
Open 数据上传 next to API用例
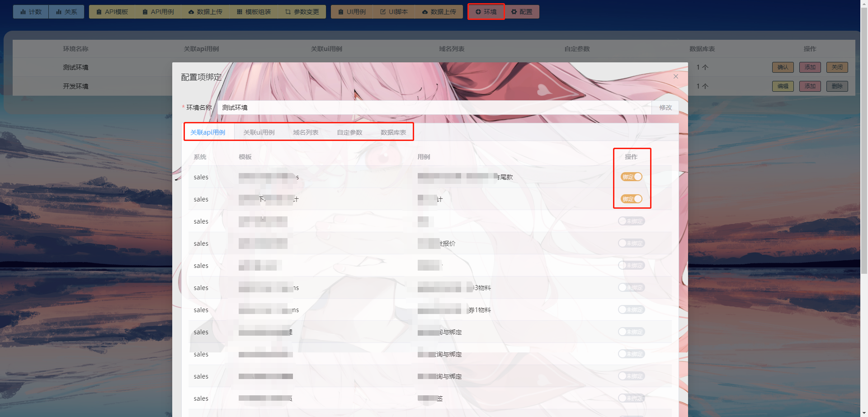click(205, 12)
